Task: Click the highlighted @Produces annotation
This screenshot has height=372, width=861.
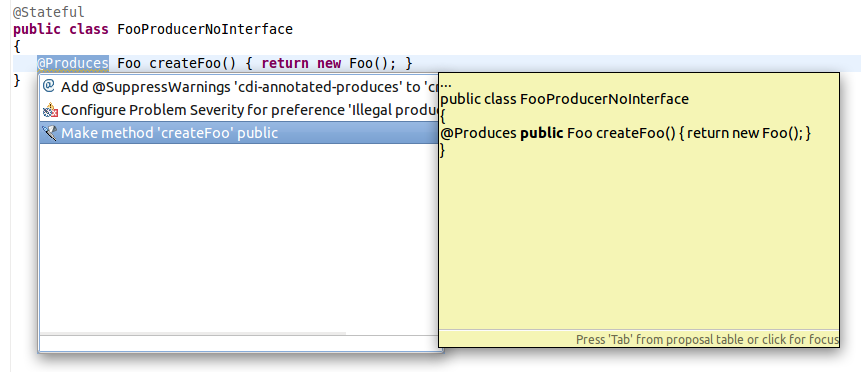Action: [x=73, y=63]
